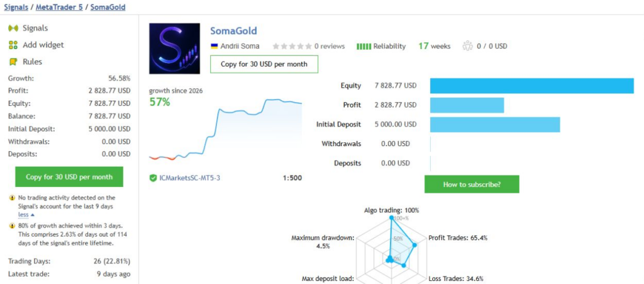
Task: Click Latest trade 9 days ago value
Action: [x=114, y=274]
